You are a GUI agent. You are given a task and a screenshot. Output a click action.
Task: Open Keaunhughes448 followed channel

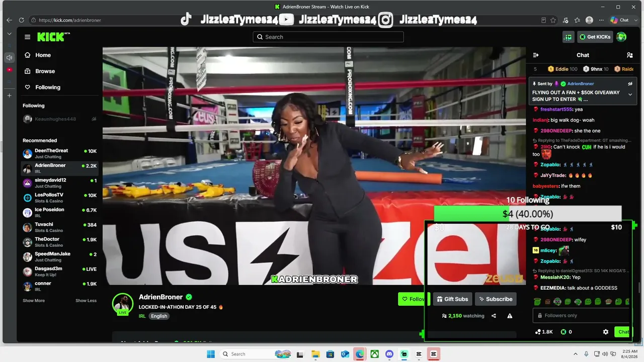coord(59,119)
